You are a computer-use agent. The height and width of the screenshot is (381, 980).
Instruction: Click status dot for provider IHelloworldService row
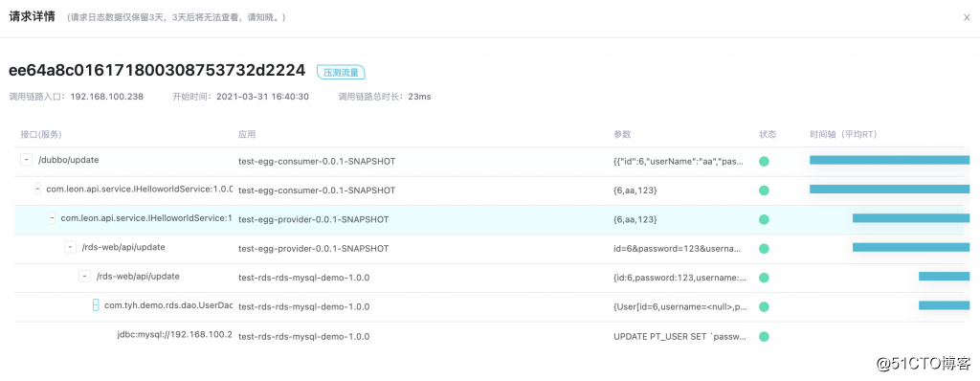(764, 219)
